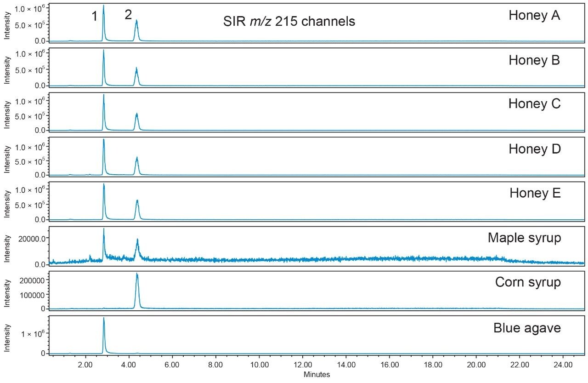Click the 8.00 minutes tick label
588x383 pixels.
pyautogui.click(x=216, y=365)
